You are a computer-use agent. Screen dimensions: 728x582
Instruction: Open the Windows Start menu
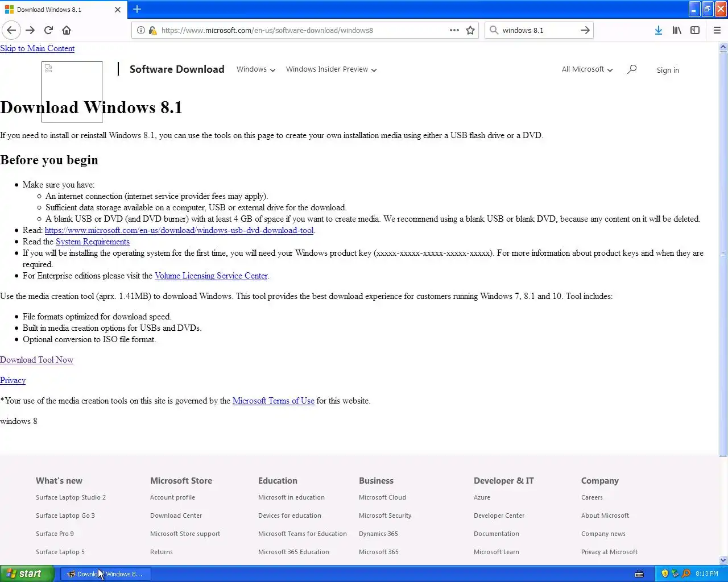pyautogui.click(x=27, y=573)
